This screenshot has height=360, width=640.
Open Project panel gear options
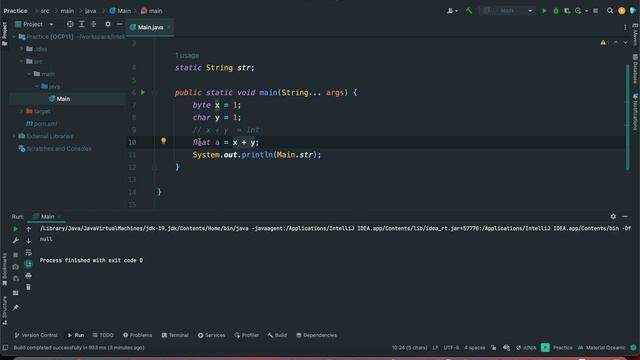pyautogui.click(x=108, y=24)
